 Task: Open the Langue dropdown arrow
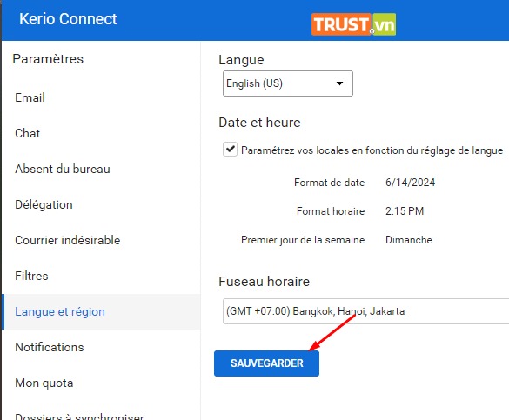pyautogui.click(x=339, y=83)
